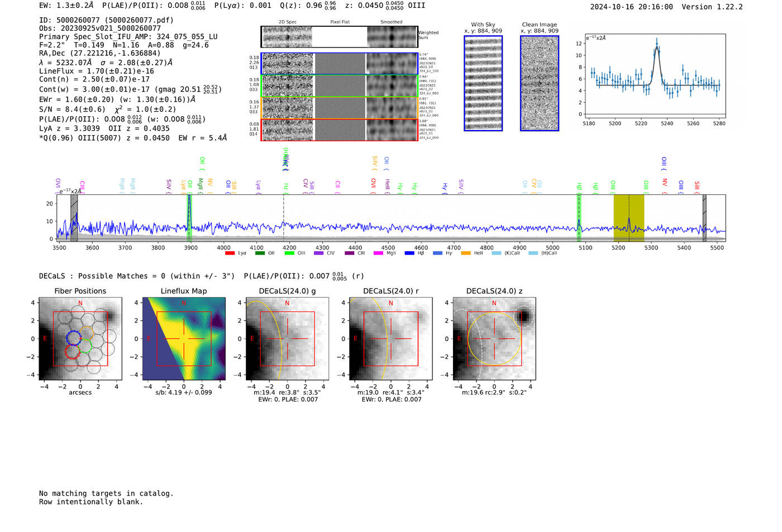Click the Cont(n) = 2.50(±0.07)e-17 line
This screenshot has width=782, height=532.
coord(94,79)
